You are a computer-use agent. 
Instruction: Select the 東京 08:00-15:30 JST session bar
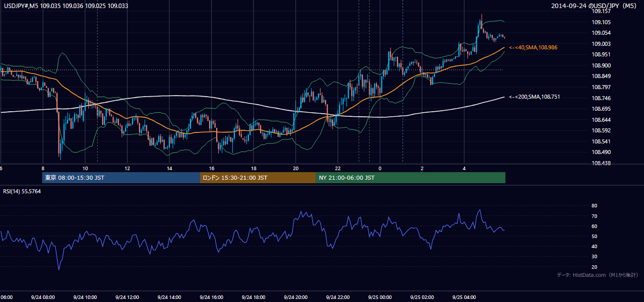point(121,178)
